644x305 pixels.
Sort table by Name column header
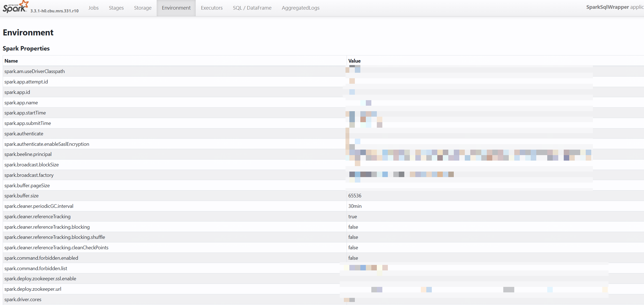point(11,61)
